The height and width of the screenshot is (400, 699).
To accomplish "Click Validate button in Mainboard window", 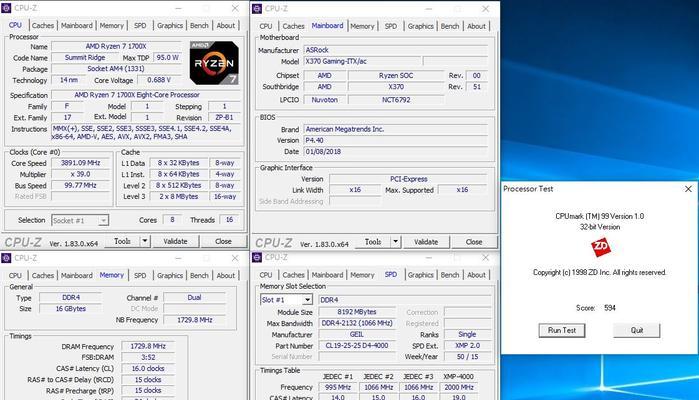I will 426,242.
